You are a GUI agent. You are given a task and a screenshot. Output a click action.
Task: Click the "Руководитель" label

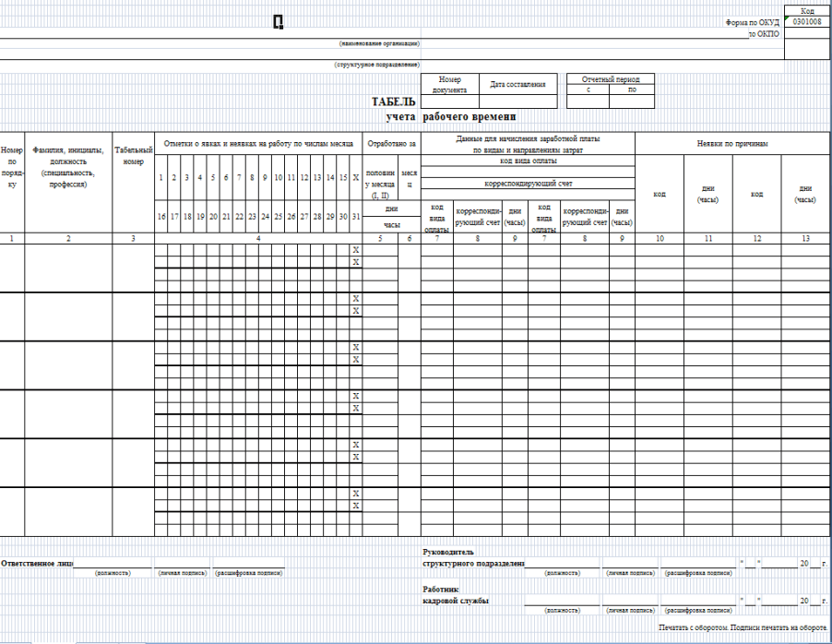(x=448, y=552)
